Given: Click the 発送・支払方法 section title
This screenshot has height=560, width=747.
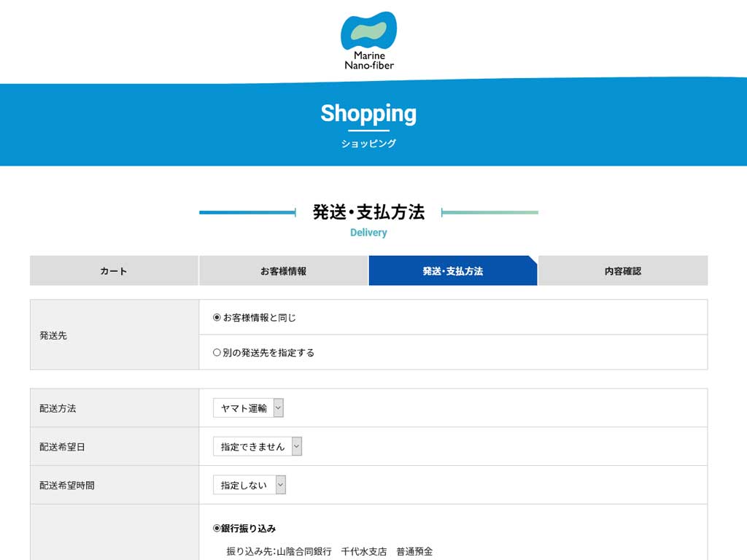Looking at the screenshot, I should [368, 212].
